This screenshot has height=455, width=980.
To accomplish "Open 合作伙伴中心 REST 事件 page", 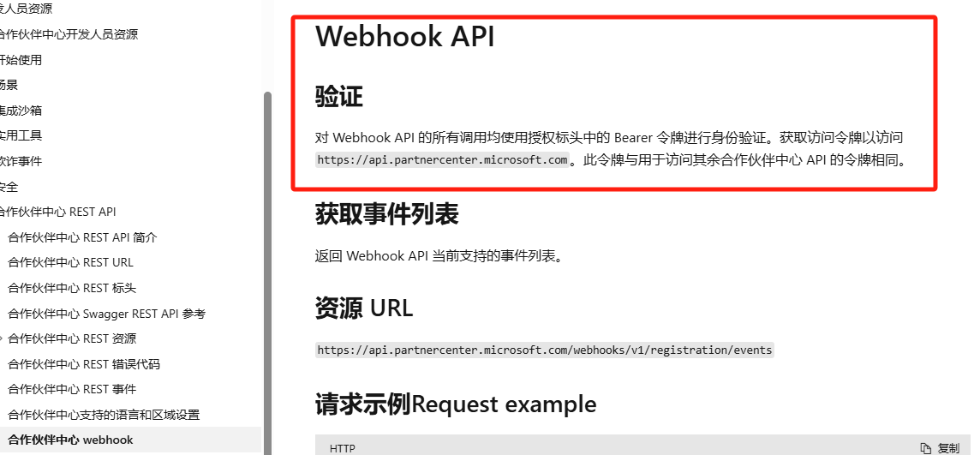I will click(72, 389).
